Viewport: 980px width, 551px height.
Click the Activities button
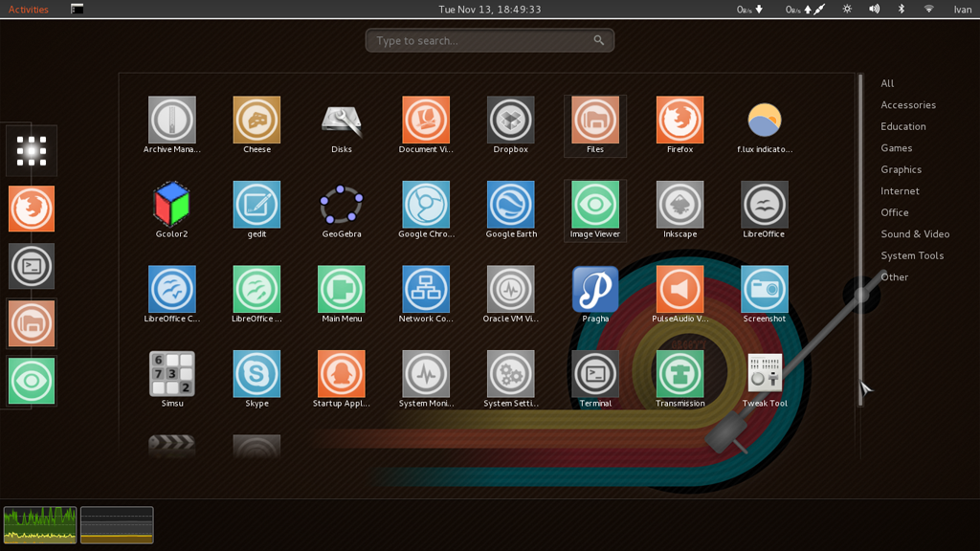pyautogui.click(x=28, y=10)
